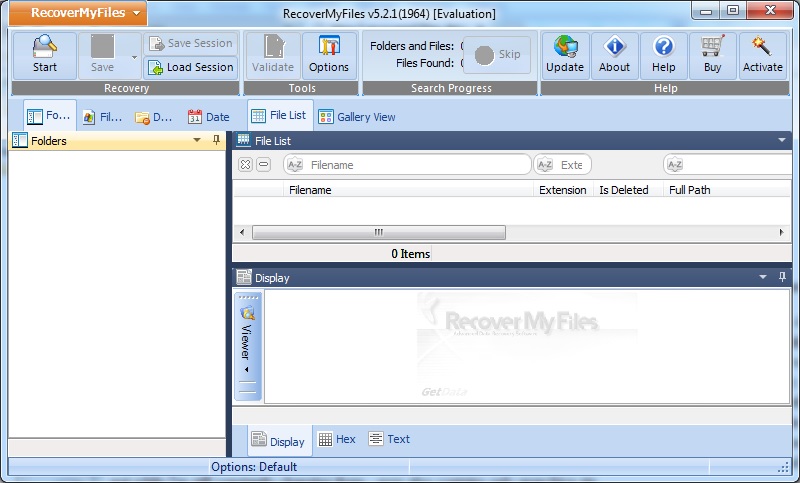This screenshot has height=483, width=800.
Task: Click the Activate wand icon
Action: (763, 47)
